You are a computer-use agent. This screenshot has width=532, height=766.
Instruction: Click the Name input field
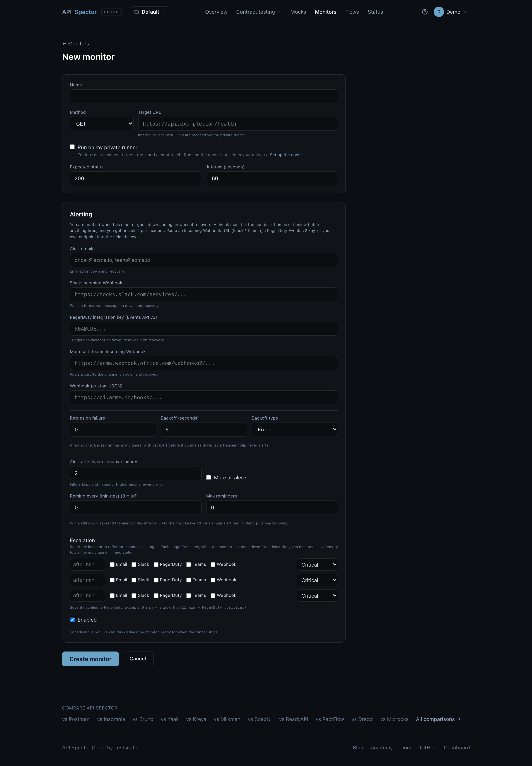pyautogui.click(x=204, y=96)
